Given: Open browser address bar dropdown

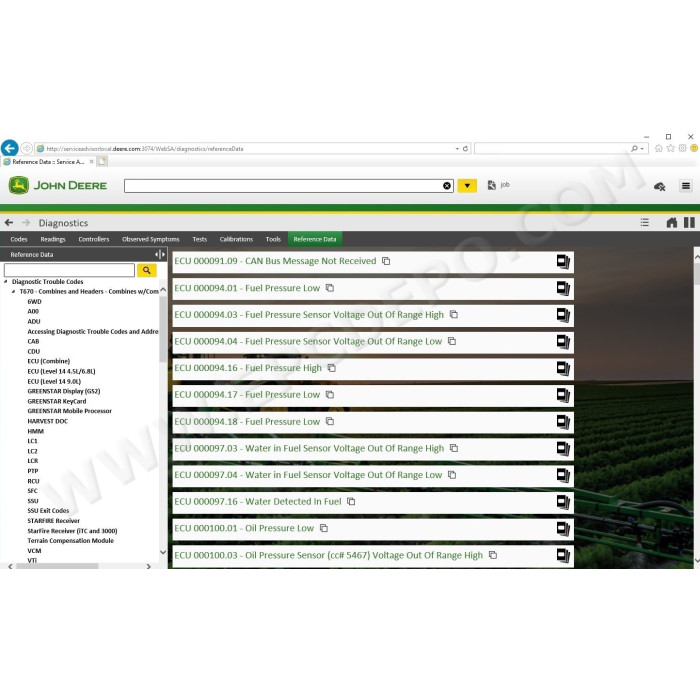Looking at the screenshot, I should [457, 149].
